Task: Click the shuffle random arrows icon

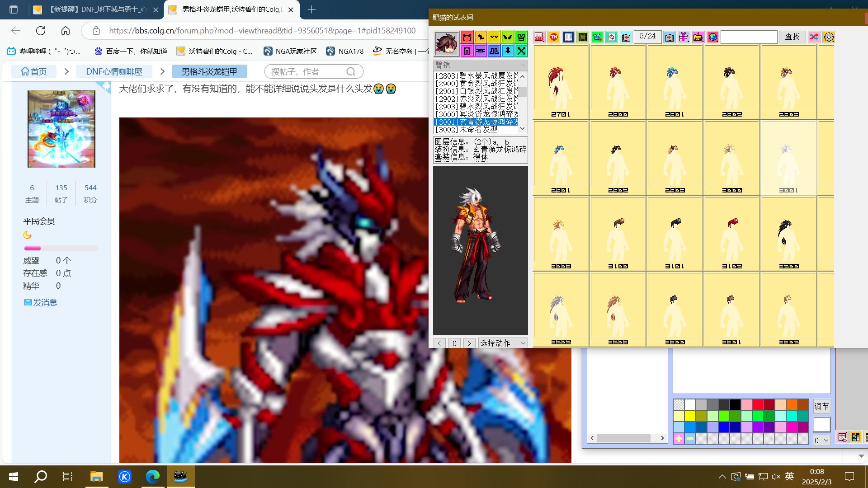Action: pos(814,37)
